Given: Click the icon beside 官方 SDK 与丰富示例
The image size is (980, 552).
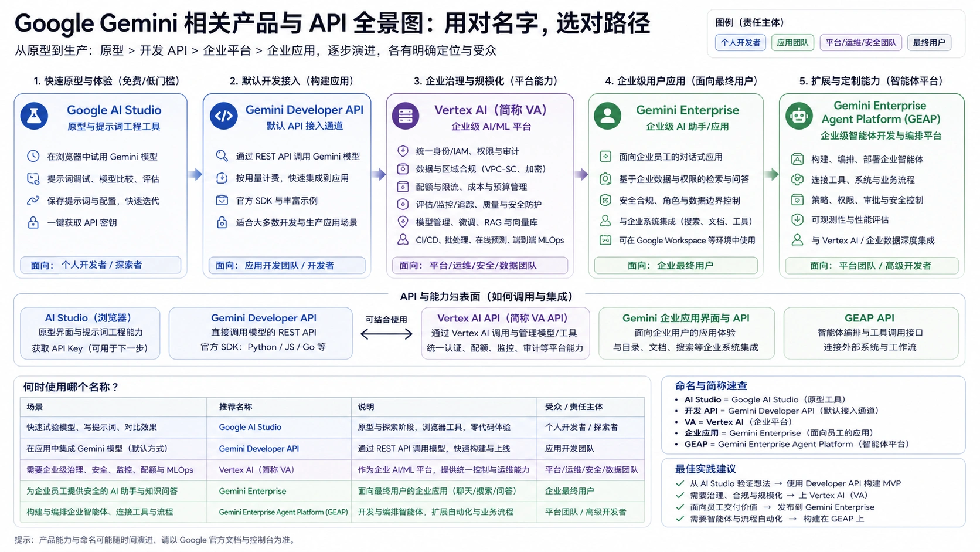Looking at the screenshot, I should [222, 200].
